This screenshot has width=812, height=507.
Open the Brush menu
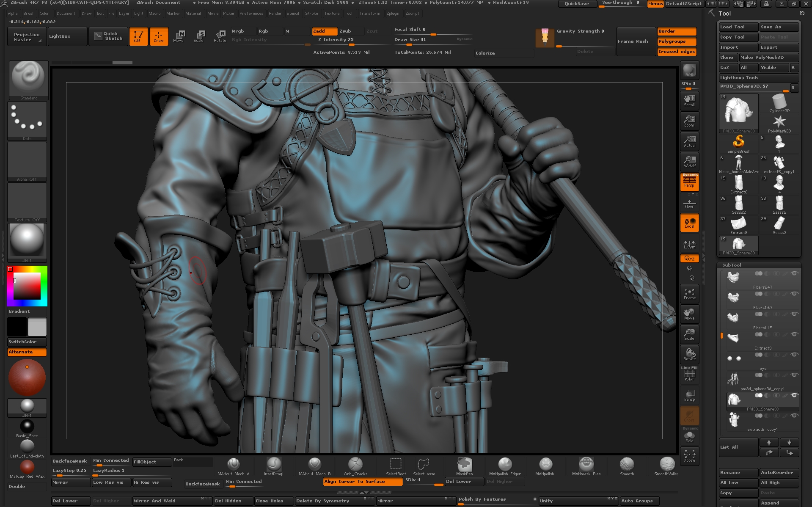(29, 14)
